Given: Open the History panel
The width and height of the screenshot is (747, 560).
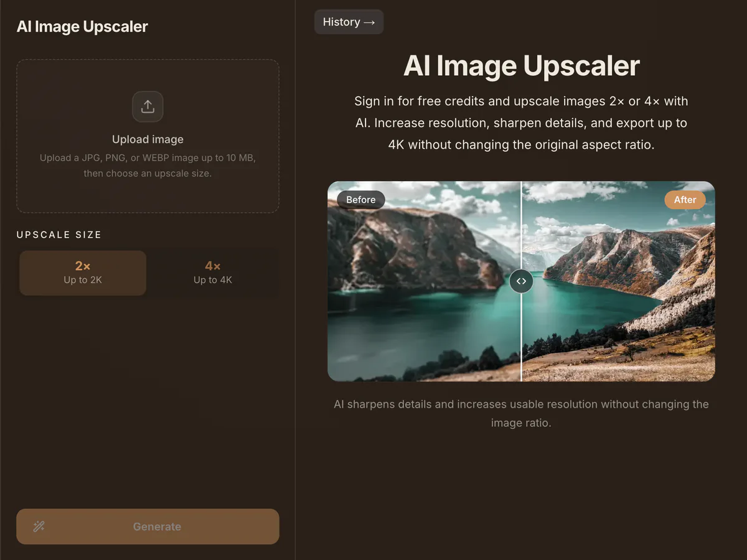Looking at the screenshot, I should [349, 22].
